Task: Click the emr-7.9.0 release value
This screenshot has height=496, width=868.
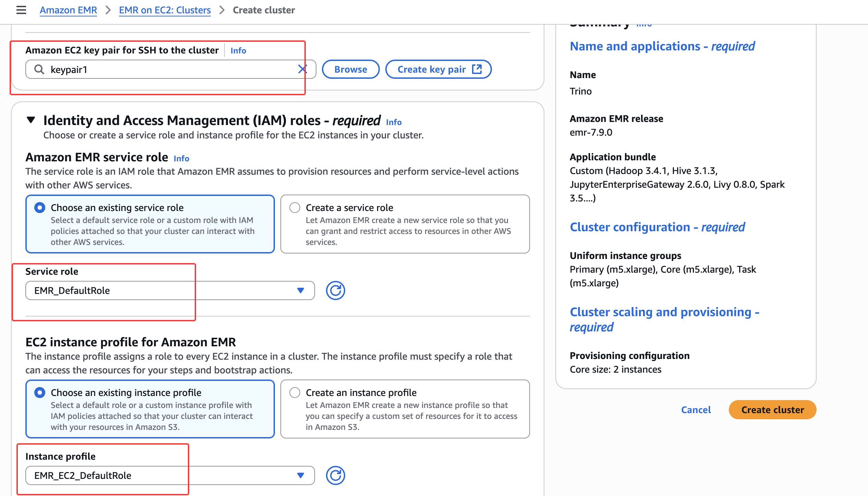Action: coord(591,132)
